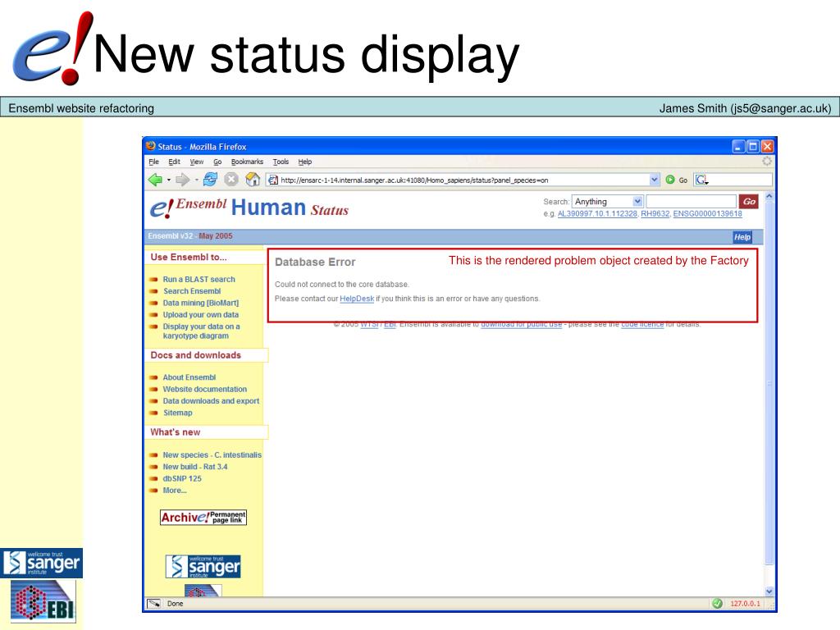
Task: Open 'New species - C. intestinalis' link
Action: (212, 454)
